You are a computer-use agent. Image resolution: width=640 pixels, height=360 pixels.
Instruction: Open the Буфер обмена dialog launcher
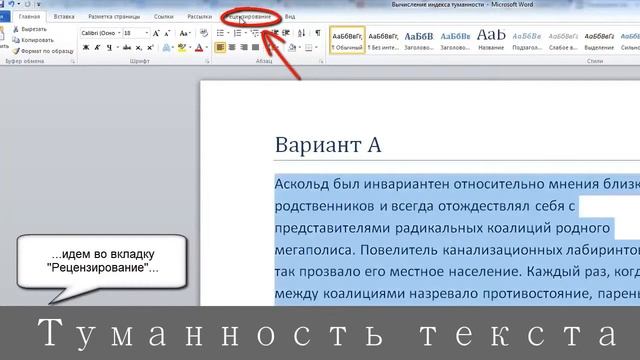[x=73, y=61]
